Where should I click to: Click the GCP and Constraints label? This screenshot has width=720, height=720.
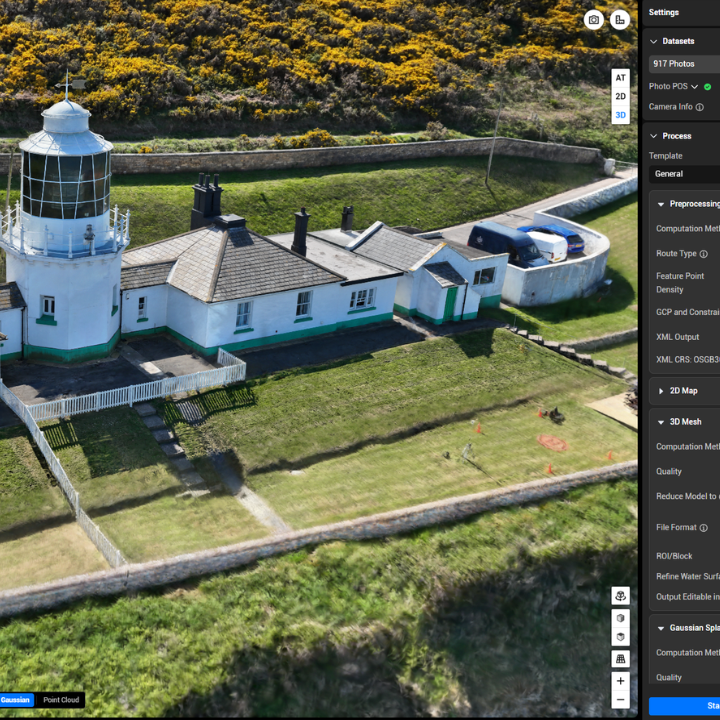687,312
